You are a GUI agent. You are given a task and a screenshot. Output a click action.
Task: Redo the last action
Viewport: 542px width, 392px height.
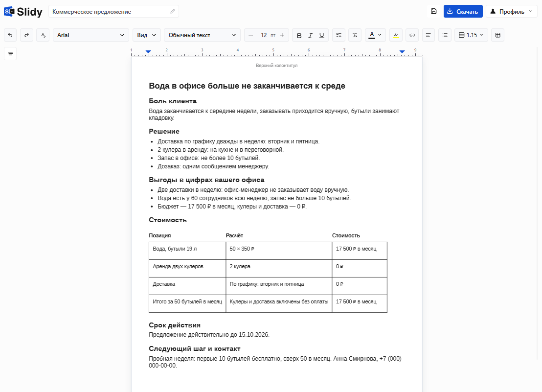click(26, 35)
